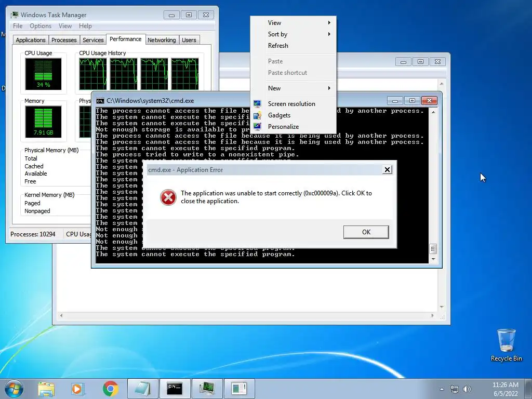Switch to the Networking tab

[x=162, y=40]
